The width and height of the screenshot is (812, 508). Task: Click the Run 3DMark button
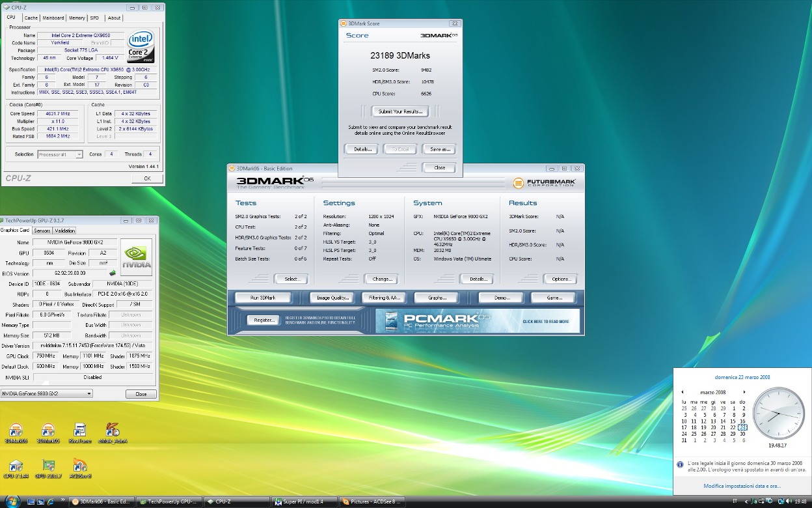[263, 298]
